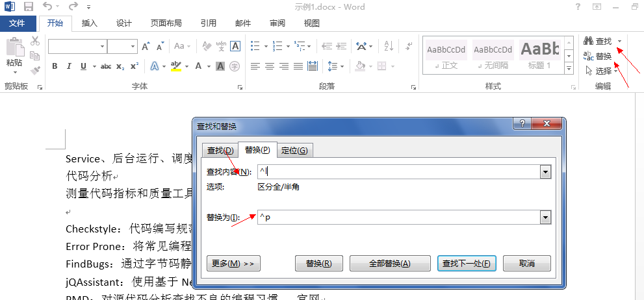Viewport: 644px width, 300px height.
Task: Click the numbered list icon
Action: [x=277, y=46]
